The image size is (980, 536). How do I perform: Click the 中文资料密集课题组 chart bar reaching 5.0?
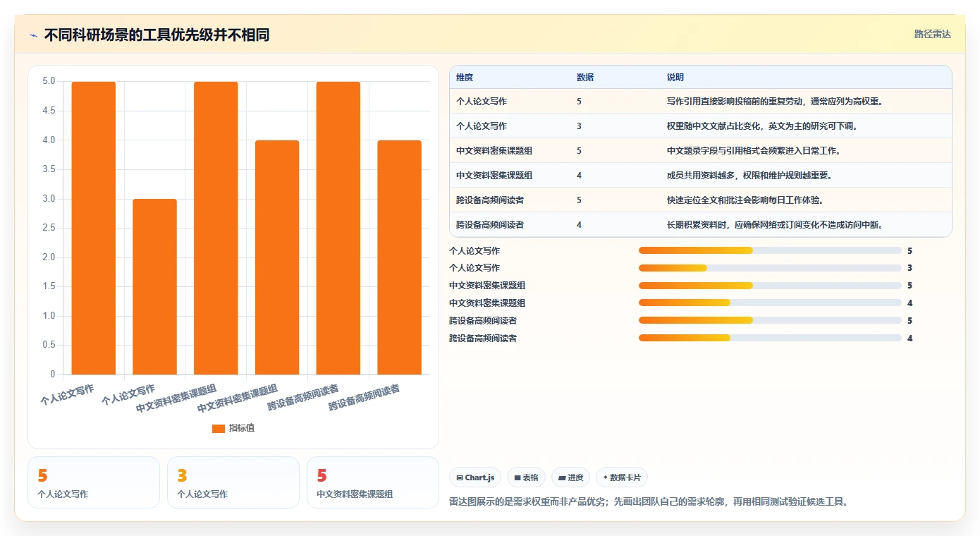[x=216, y=228]
